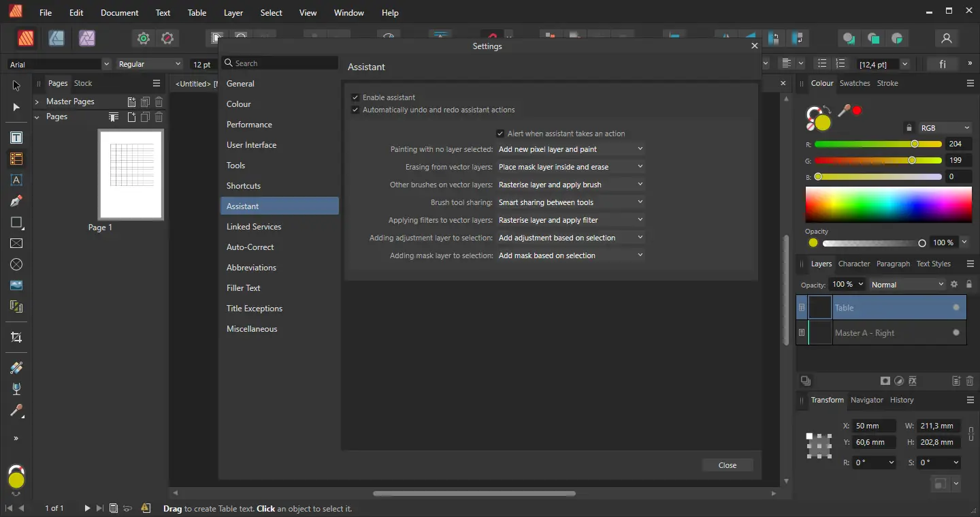Toggle visibility of the Table layer

(956, 308)
